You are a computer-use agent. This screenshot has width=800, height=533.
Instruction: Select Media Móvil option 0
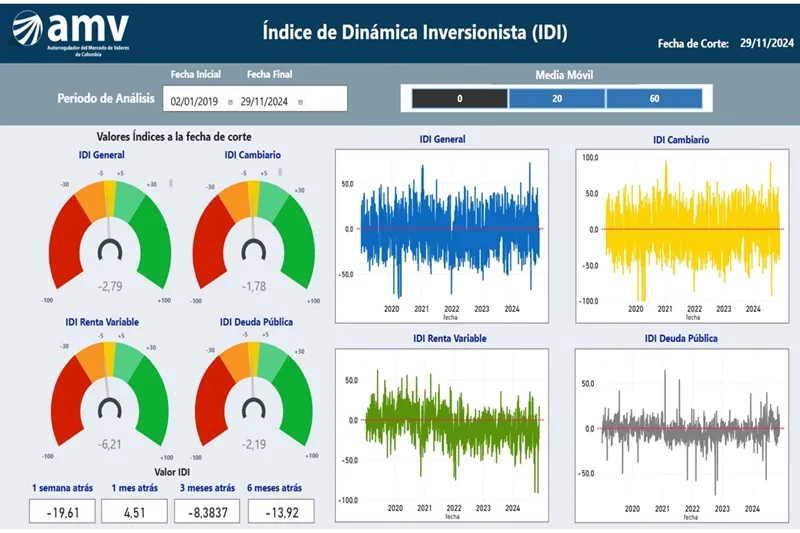coord(459,99)
